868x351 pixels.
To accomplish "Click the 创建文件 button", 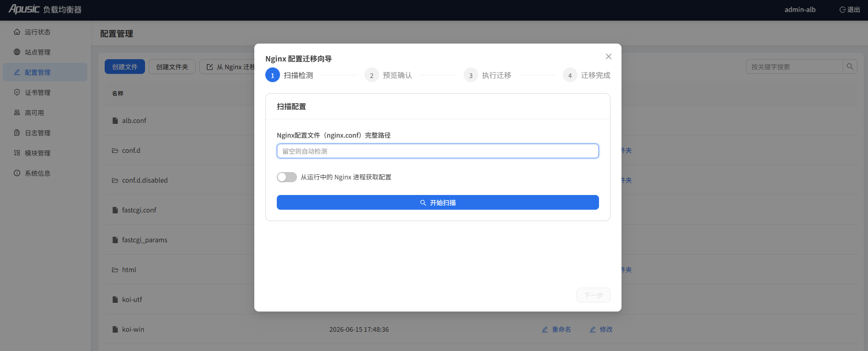I will [x=125, y=67].
